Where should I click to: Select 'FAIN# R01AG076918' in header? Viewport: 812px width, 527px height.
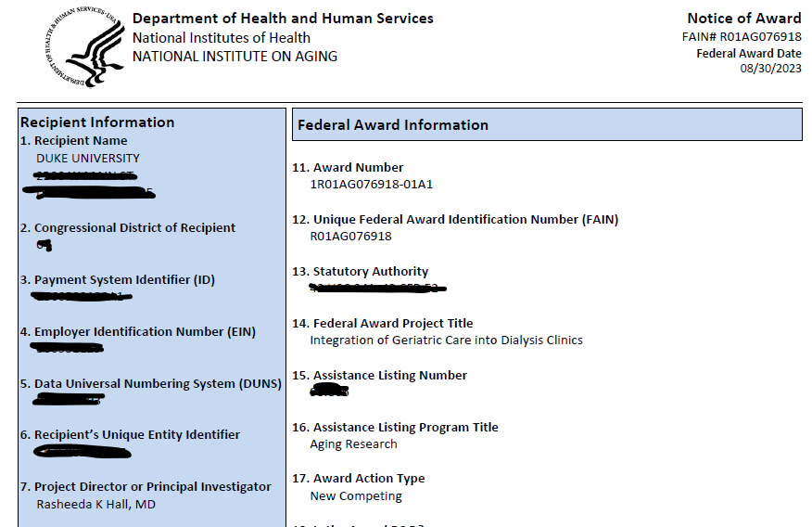click(x=742, y=37)
